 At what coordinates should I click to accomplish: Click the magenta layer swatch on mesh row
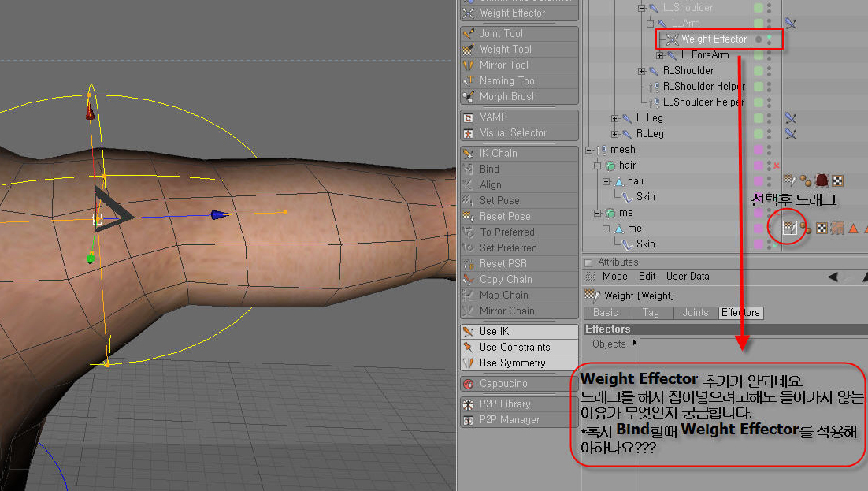click(759, 150)
